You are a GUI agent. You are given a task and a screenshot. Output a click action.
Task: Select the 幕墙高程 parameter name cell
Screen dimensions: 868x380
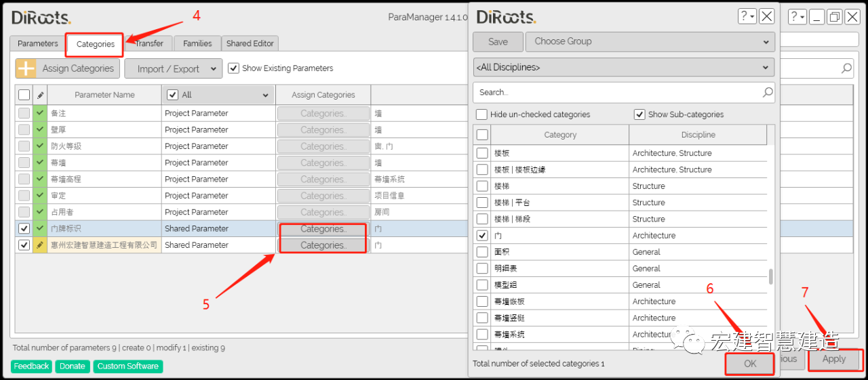click(x=104, y=179)
